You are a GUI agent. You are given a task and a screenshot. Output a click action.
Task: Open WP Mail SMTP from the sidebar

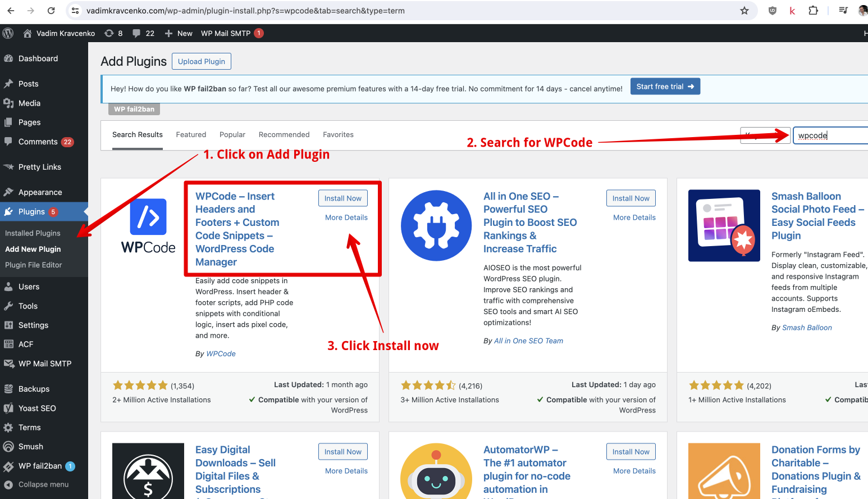click(44, 364)
